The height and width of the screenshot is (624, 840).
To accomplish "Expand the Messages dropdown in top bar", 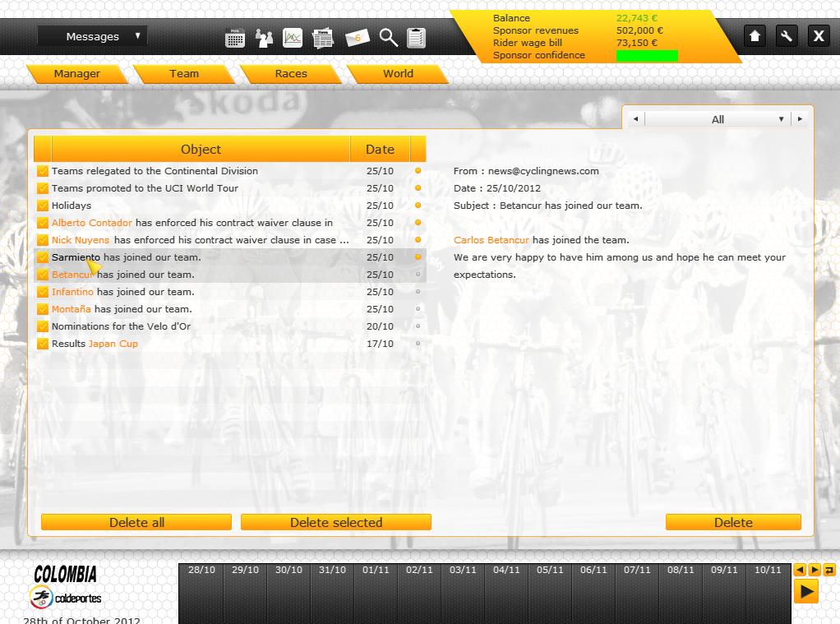I will tap(93, 36).
